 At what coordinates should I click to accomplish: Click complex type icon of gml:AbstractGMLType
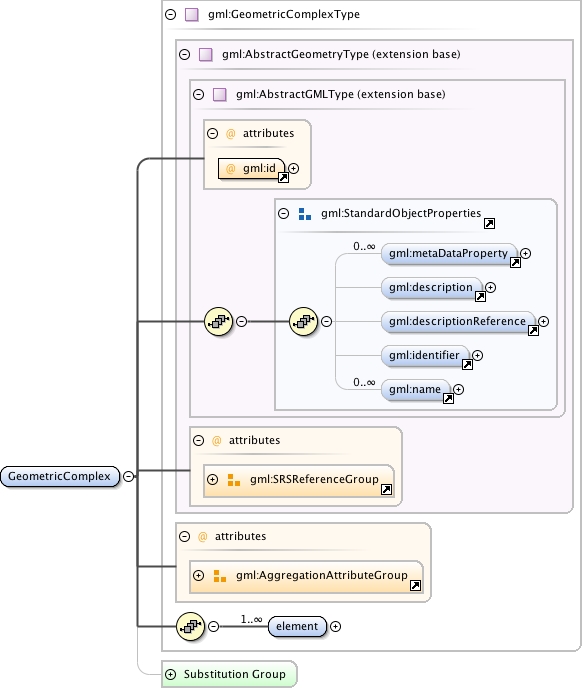(x=220, y=94)
